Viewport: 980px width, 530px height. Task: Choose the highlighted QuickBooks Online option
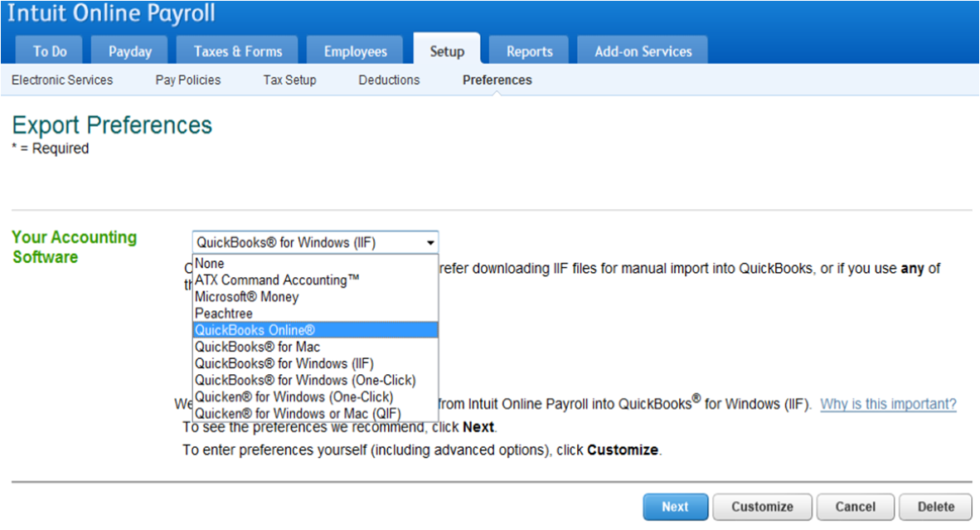click(315, 330)
